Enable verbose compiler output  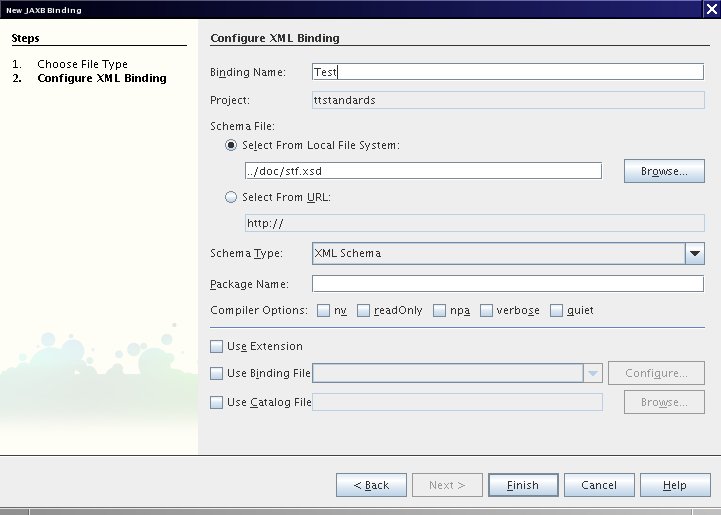pos(487,310)
